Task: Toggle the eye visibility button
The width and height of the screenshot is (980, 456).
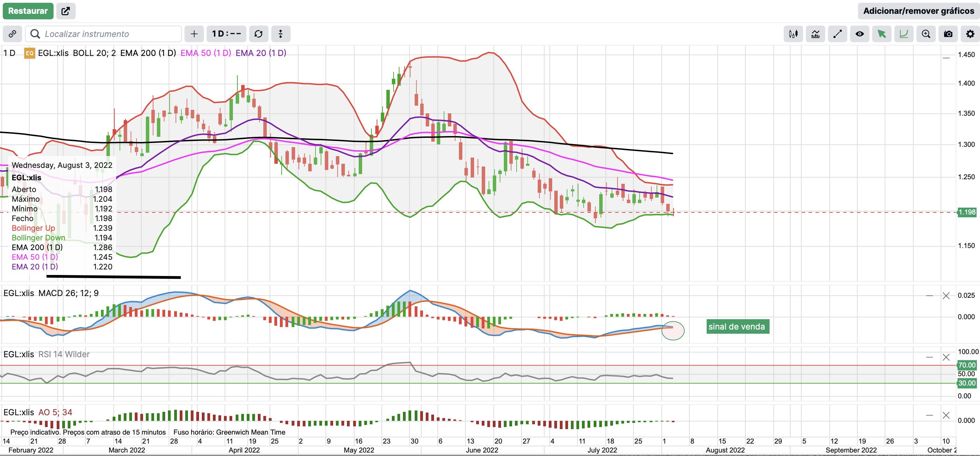Action: pyautogui.click(x=859, y=34)
